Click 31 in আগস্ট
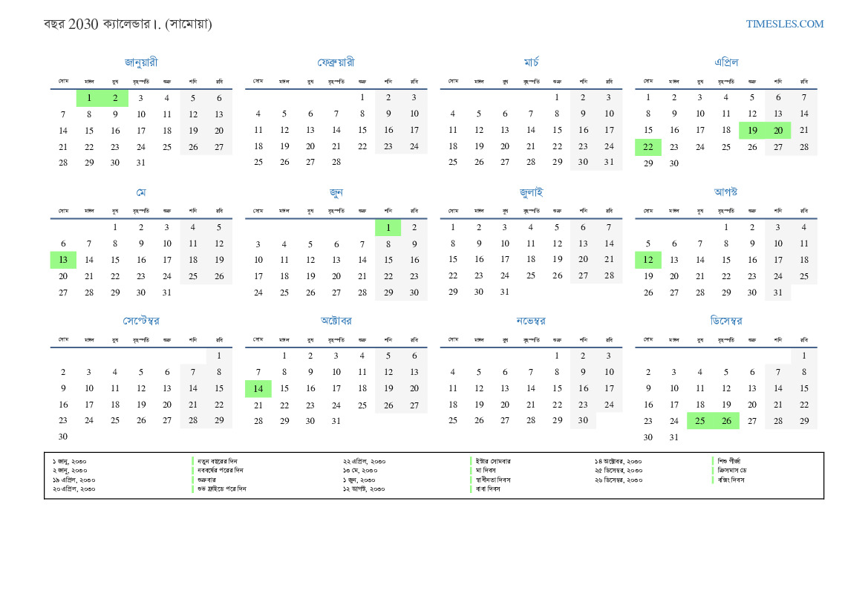 point(778,293)
